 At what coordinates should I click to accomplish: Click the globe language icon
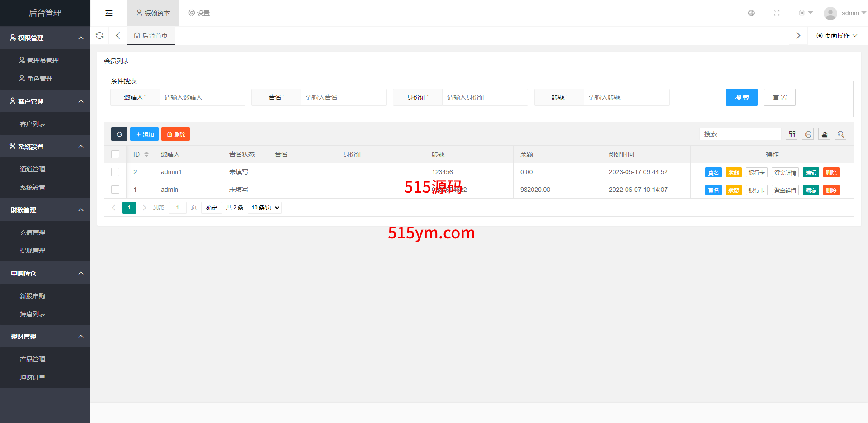751,13
